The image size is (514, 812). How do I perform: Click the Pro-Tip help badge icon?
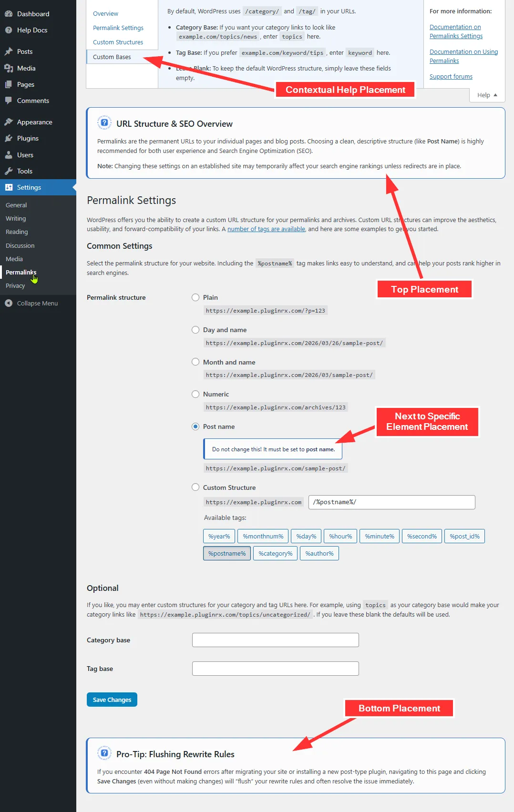point(104,753)
